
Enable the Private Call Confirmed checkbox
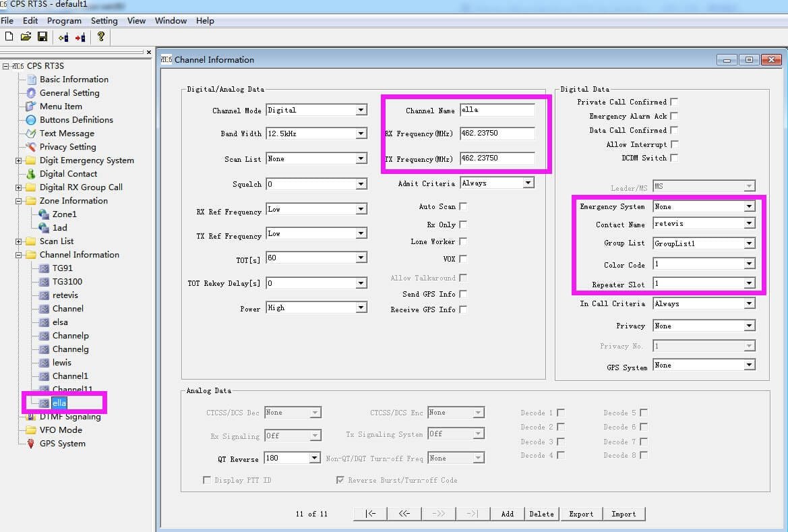[x=673, y=102]
